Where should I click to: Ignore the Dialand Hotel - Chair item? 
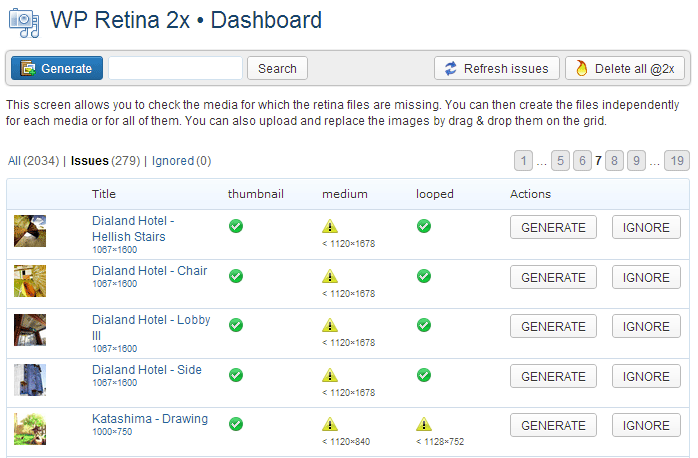click(646, 277)
